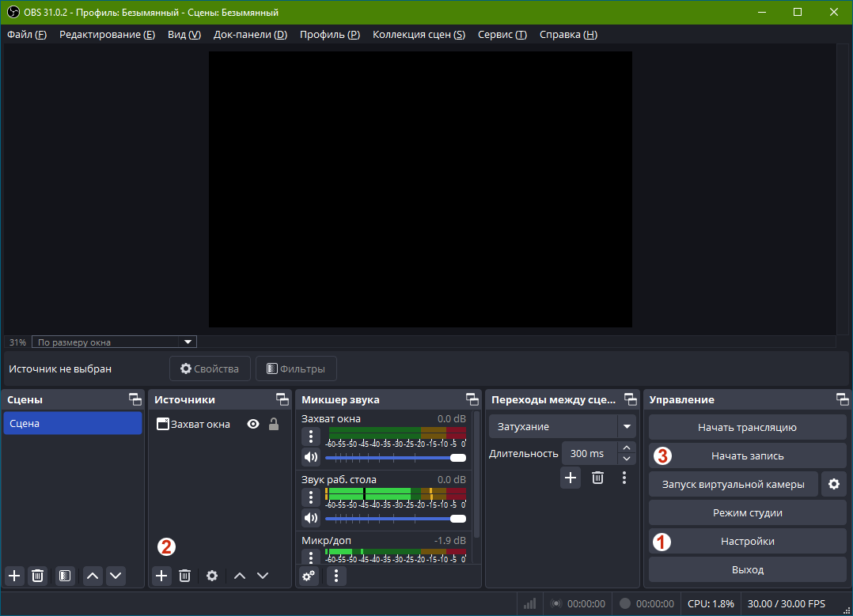Increase transition duration with the up stepper
853x616 pixels.
click(x=627, y=448)
